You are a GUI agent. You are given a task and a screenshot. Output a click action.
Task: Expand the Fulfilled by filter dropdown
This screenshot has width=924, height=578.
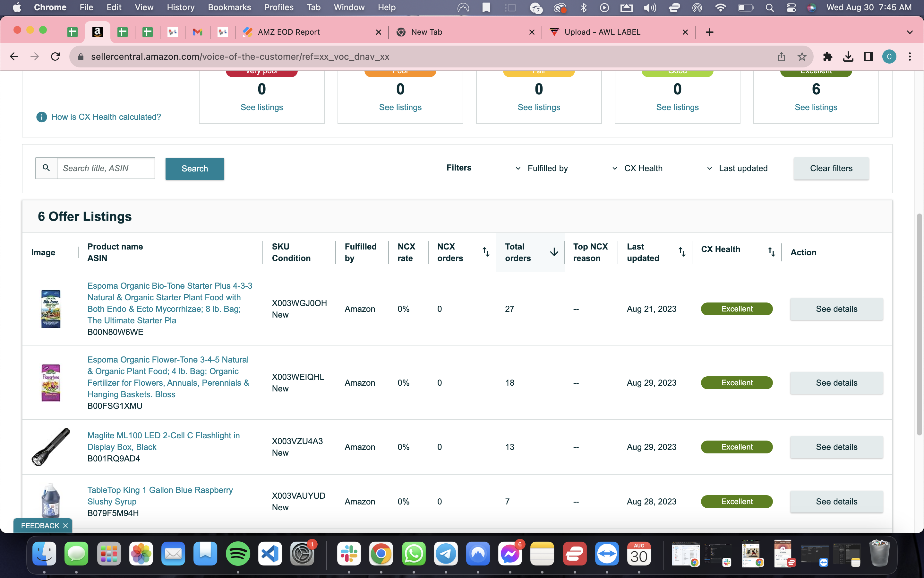(x=542, y=168)
